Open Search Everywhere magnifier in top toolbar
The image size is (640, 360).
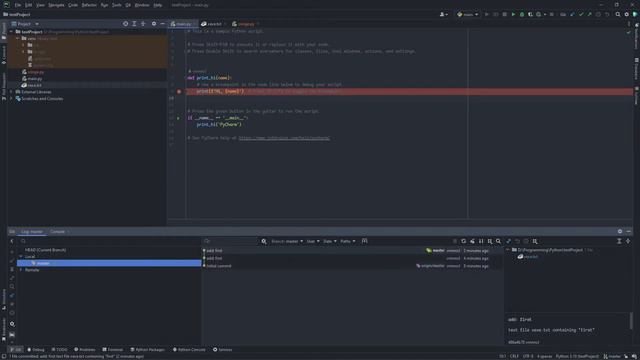pyautogui.click(x=618, y=14)
